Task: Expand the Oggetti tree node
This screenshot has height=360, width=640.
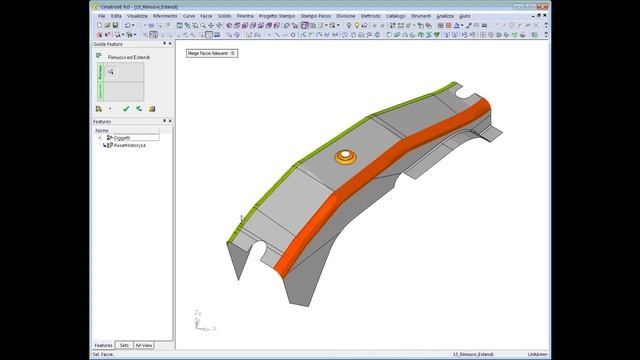Action: (x=100, y=138)
